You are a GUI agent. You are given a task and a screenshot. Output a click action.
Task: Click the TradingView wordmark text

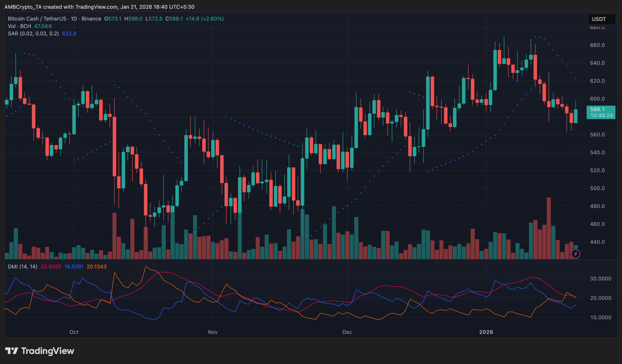48,351
